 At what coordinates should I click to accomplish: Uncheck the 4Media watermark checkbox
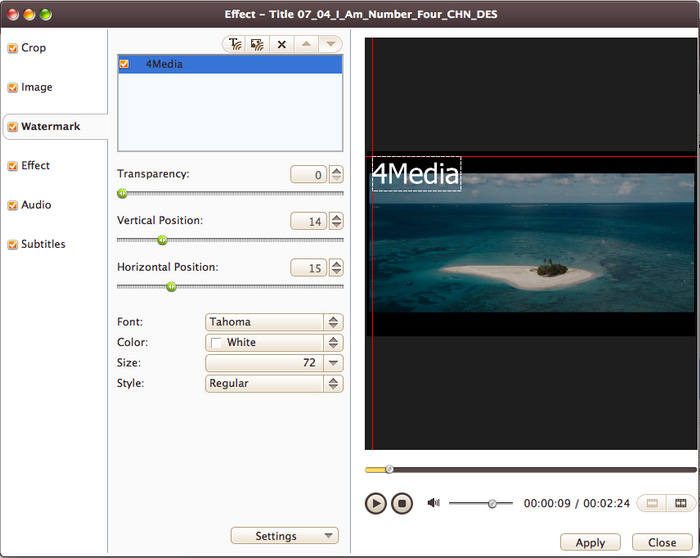124,64
